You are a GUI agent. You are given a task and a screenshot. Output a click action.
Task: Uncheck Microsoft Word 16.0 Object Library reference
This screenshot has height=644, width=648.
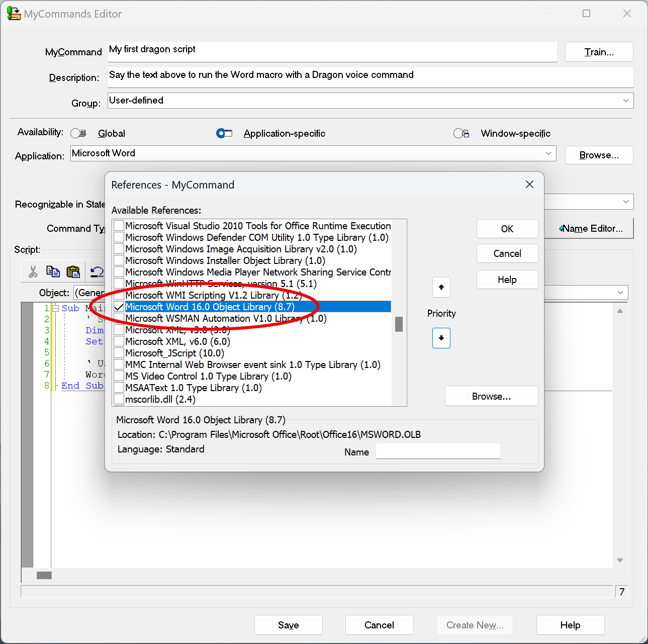119,307
